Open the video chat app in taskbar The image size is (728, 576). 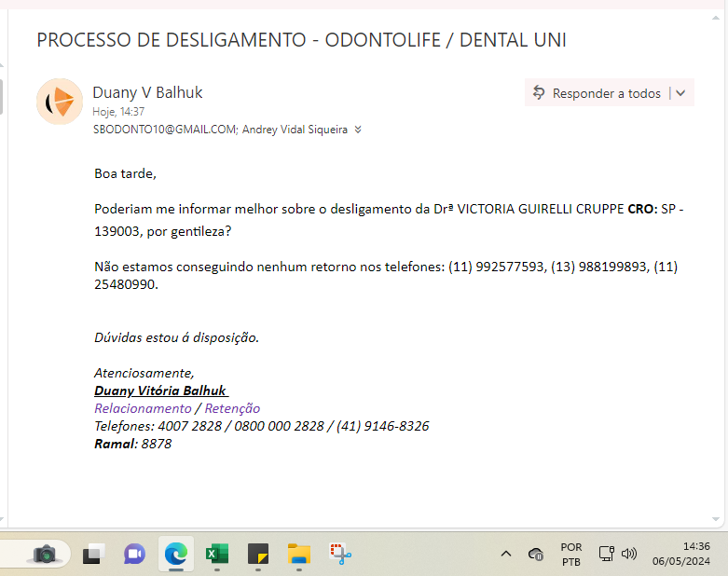tap(134, 554)
